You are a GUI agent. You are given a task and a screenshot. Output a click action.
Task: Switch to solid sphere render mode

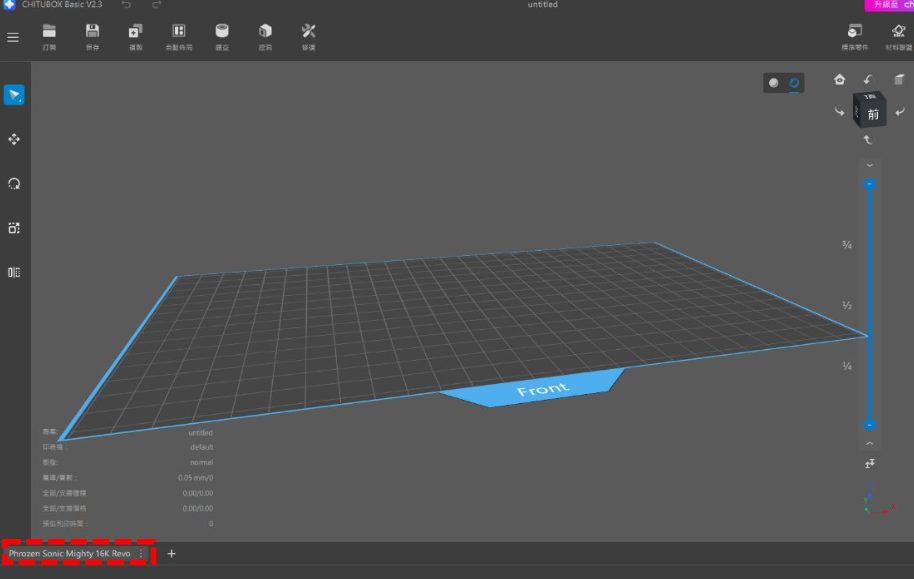774,83
